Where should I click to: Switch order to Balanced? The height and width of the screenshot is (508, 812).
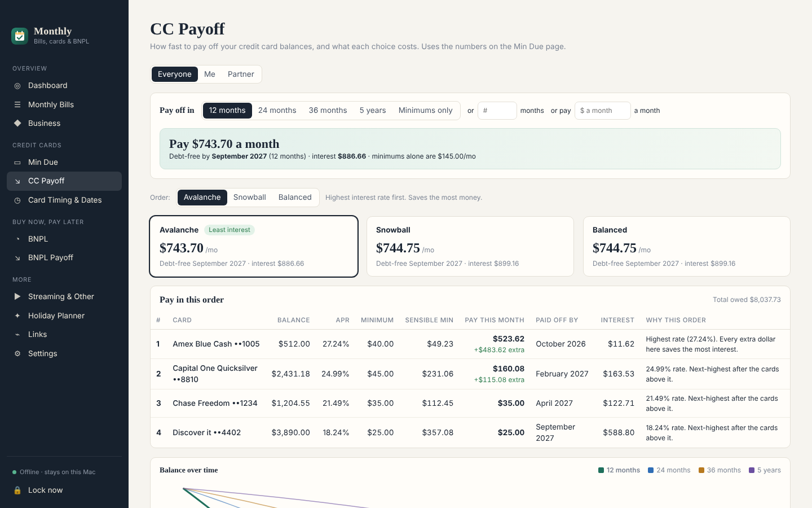[295, 197]
